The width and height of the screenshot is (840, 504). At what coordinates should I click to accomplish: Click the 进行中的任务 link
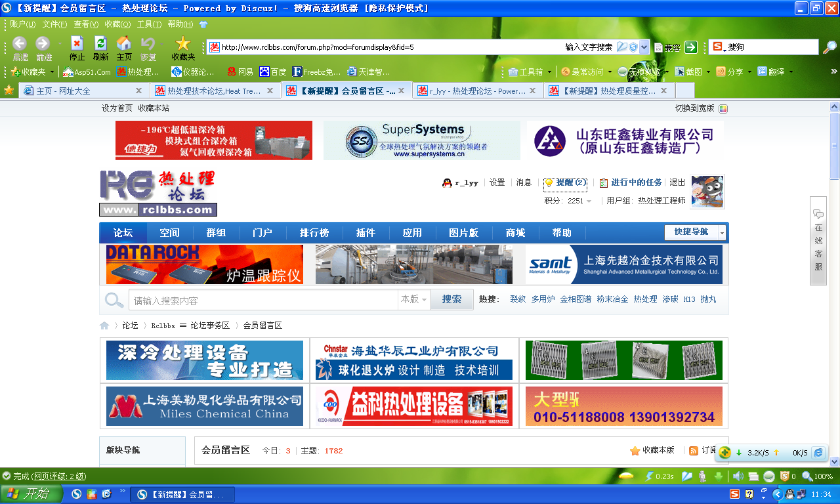coord(636,182)
